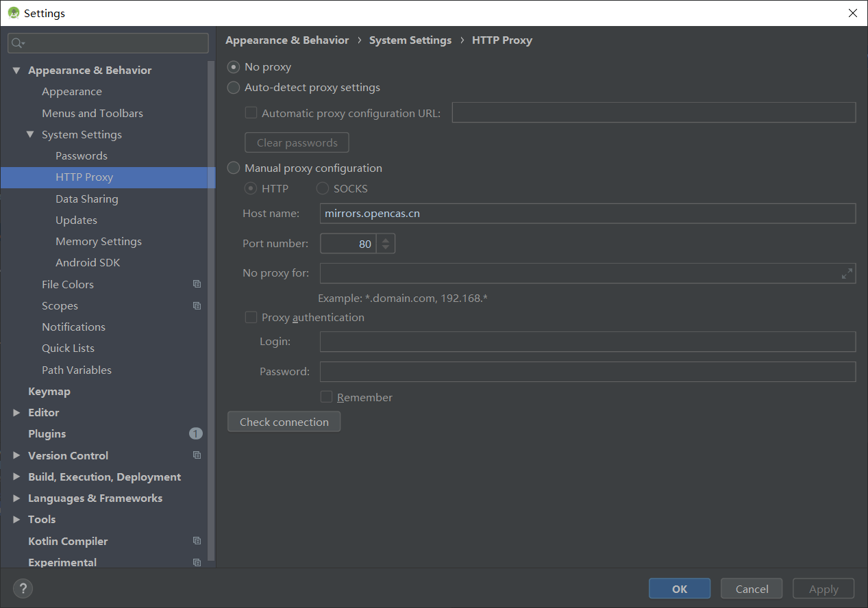The image size is (868, 608).
Task: Click the Android Studio logo in the title bar
Action: (12, 12)
